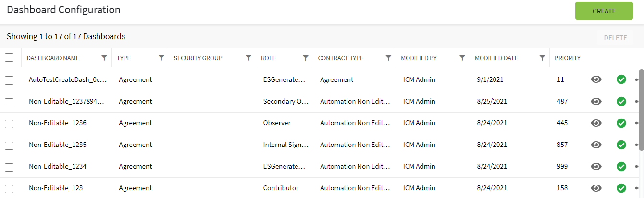Check the box for Non-Editable_1236 row
The height and width of the screenshot is (198, 644).
click(x=9, y=123)
